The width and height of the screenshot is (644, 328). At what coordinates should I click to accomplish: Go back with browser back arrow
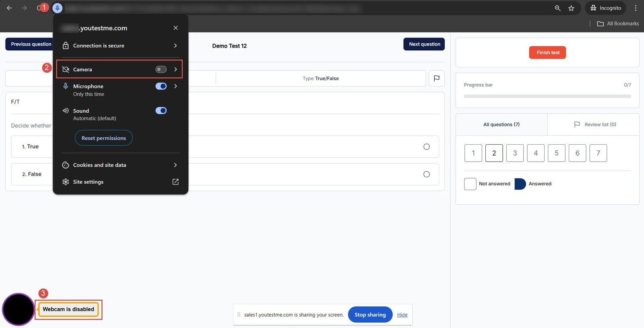(x=9, y=8)
